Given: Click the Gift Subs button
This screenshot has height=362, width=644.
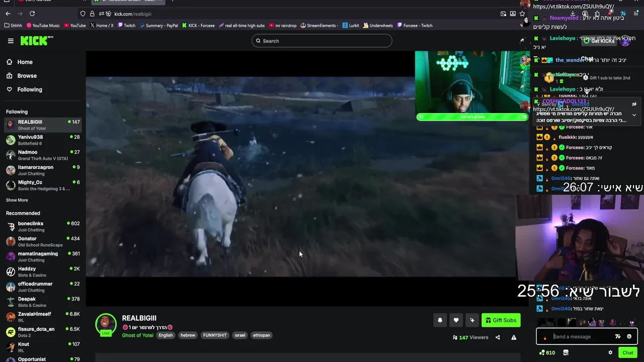Looking at the screenshot, I should click(501, 320).
